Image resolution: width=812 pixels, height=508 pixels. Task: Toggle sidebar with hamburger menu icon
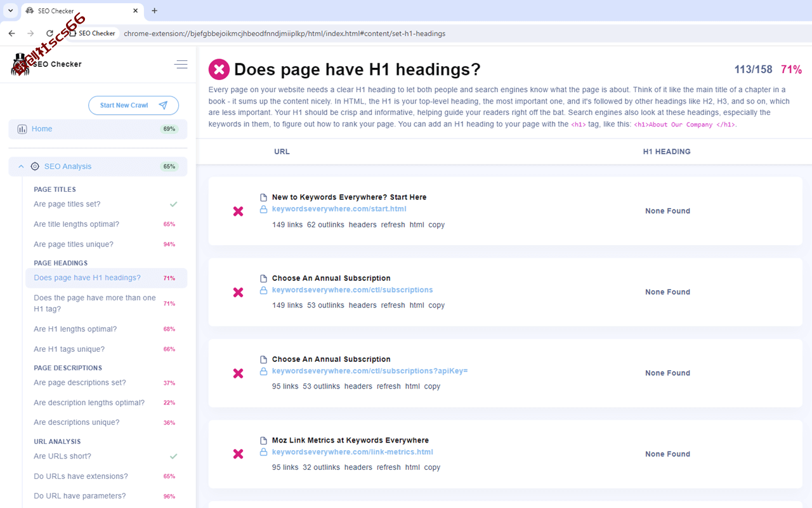point(181,64)
